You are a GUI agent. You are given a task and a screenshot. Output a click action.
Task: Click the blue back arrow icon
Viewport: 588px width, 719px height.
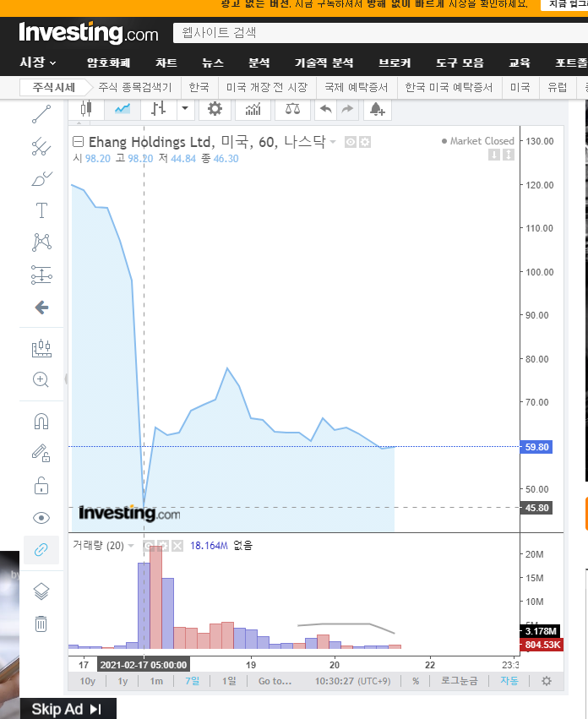pyautogui.click(x=41, y=308)
